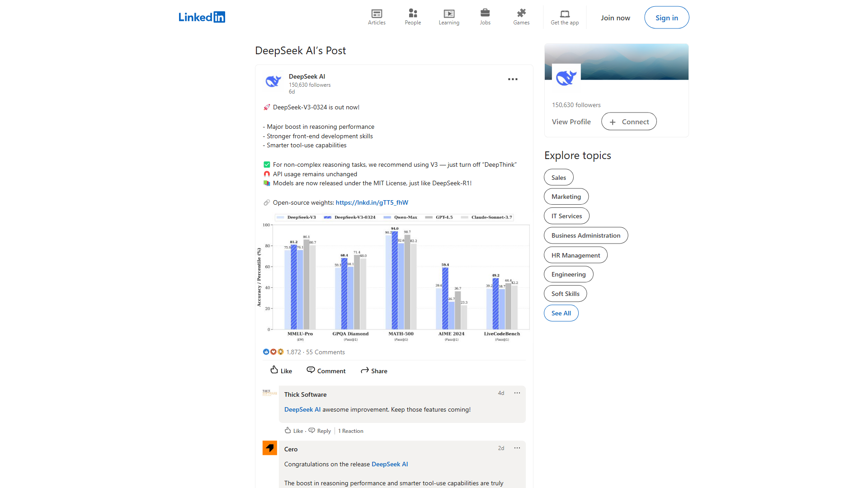Click the Join now link
868x488 pixels.
[615, 18]
